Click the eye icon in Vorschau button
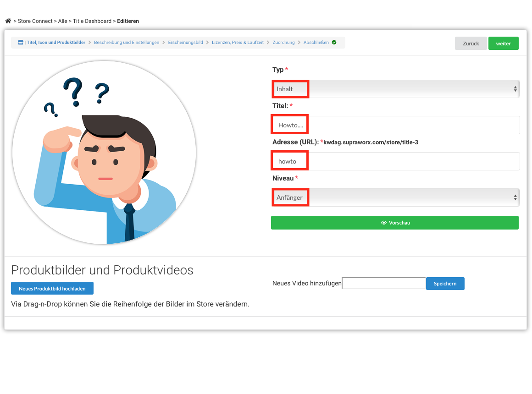The image size is (532, 394). (x=384, y=223)
